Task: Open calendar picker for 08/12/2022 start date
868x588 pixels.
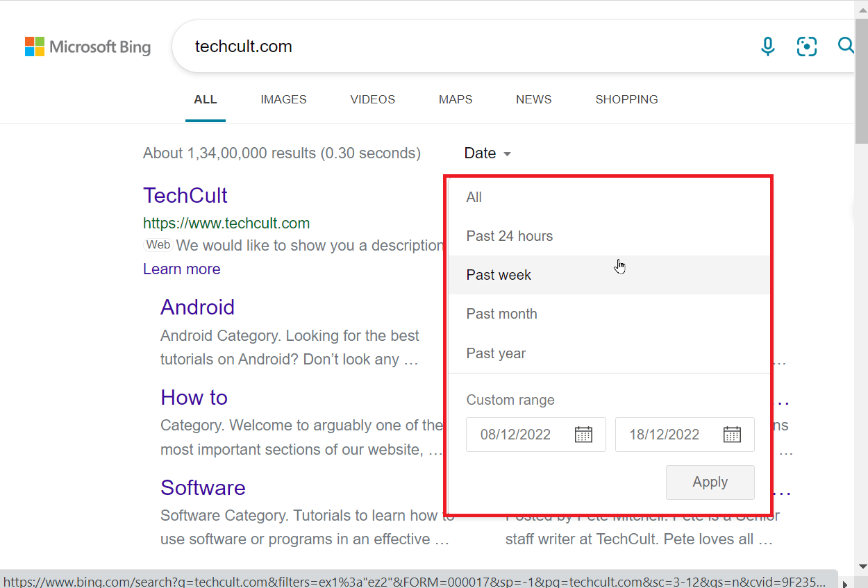Action: pos(583,435)
